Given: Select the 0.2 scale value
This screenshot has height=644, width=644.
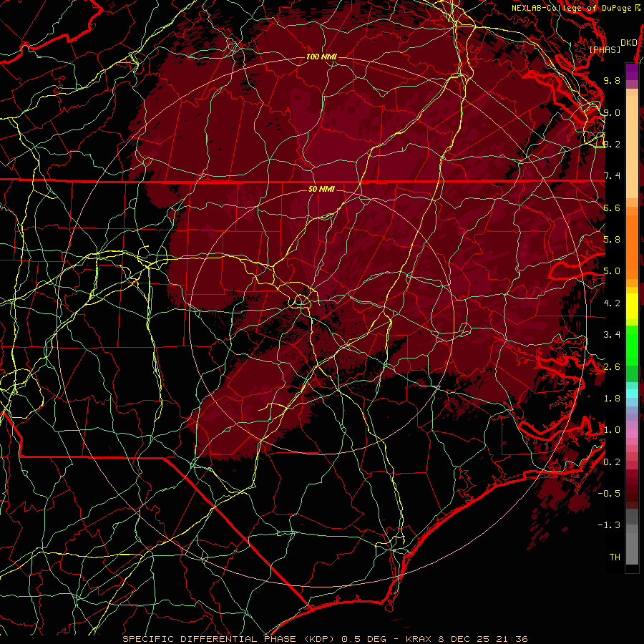Looking at the screenshot, I should tap(612, 462).
